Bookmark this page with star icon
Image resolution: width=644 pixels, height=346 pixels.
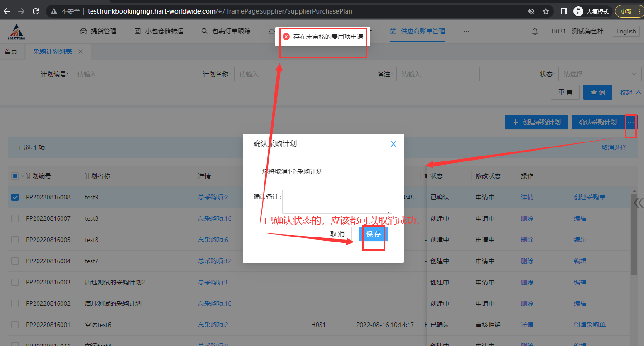tap(546, 11)
